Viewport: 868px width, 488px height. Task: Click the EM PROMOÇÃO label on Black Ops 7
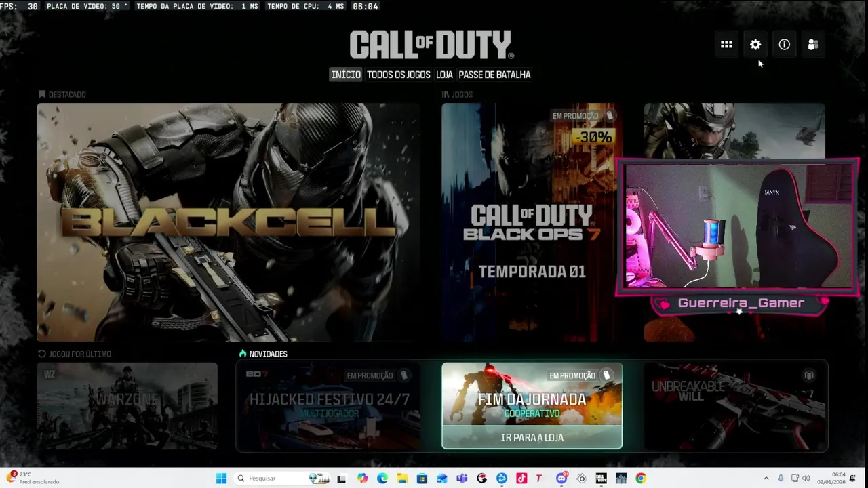coord(575,116)
